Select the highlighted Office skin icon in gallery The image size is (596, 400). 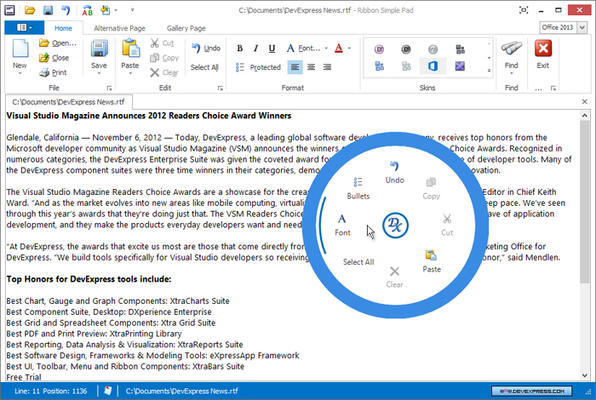click(x=433, y=66)
